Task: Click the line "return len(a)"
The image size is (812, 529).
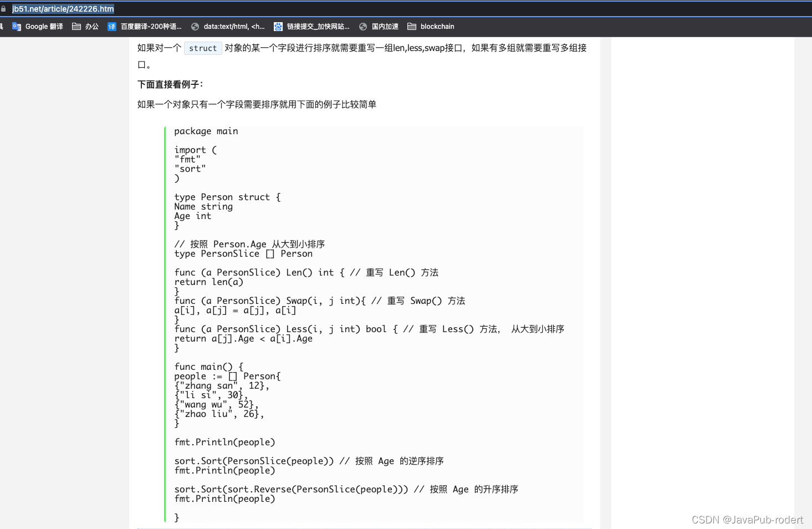Action: 209,282
